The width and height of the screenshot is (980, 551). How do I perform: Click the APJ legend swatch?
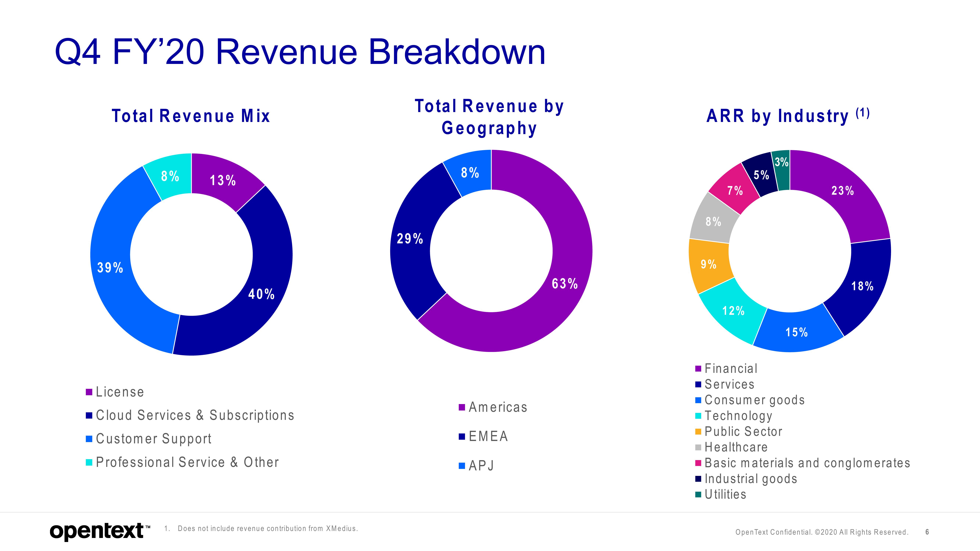[x=462, y=466]
